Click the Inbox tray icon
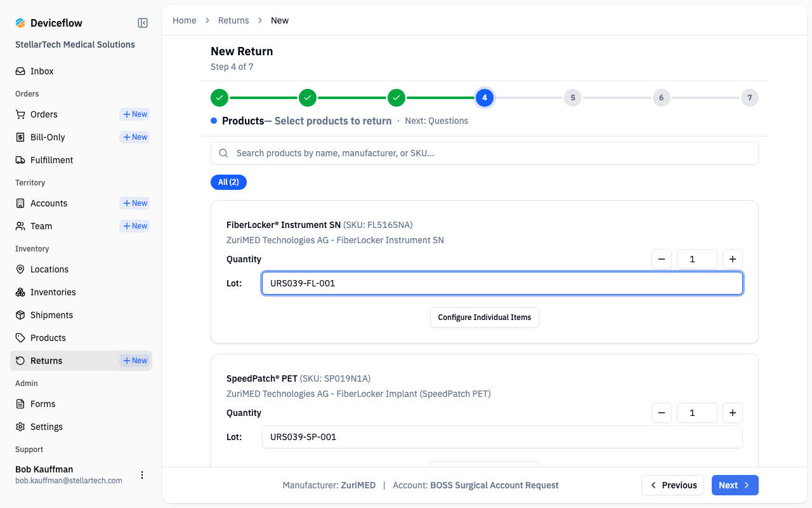 (20, 71)
